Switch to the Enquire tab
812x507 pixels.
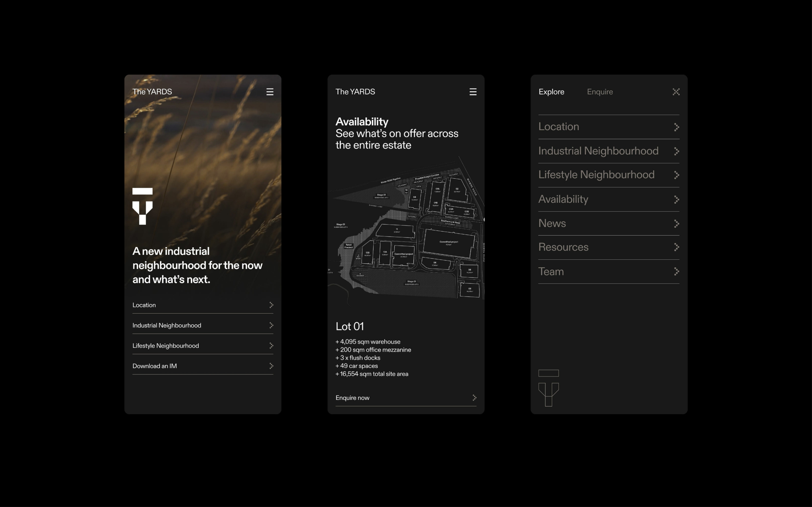[x=600, y=92]
